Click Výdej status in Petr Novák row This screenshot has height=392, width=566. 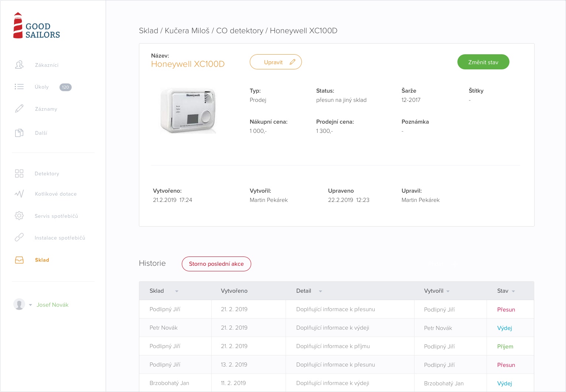pos(505,328)
